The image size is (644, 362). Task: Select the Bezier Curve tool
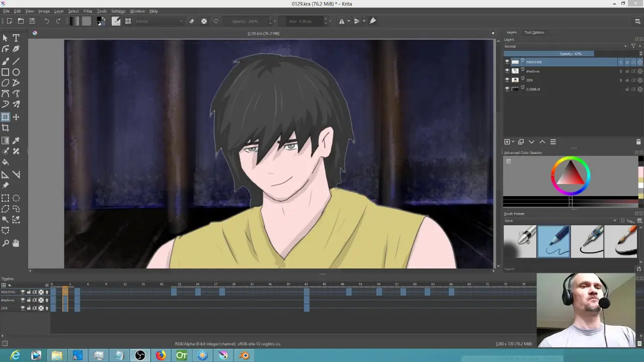[6, 94]
